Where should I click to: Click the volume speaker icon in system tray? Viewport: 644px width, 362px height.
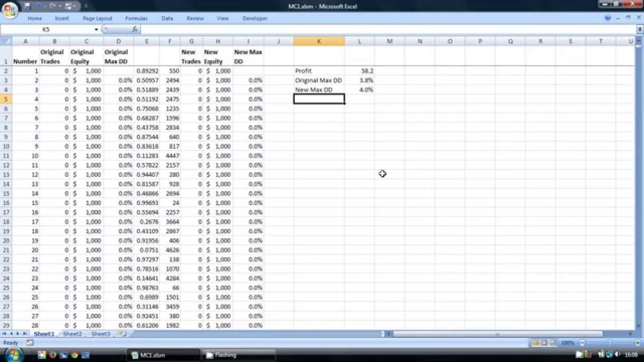click(x=617, y=355)
